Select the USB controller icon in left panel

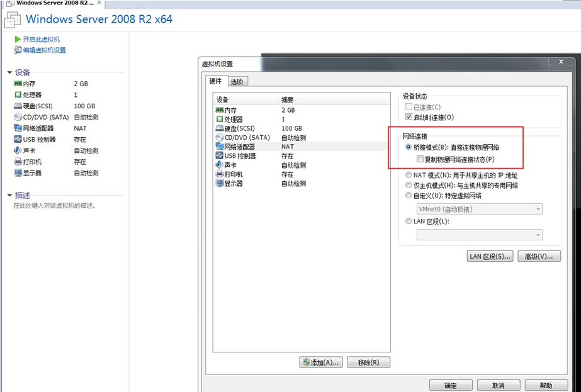click(x=18, y=139)
